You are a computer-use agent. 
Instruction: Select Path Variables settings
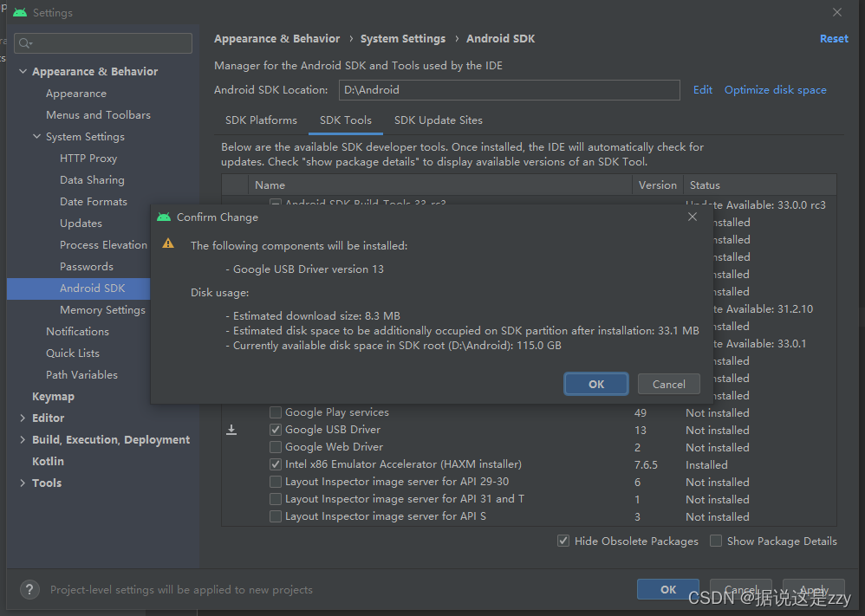pos(81,375)
